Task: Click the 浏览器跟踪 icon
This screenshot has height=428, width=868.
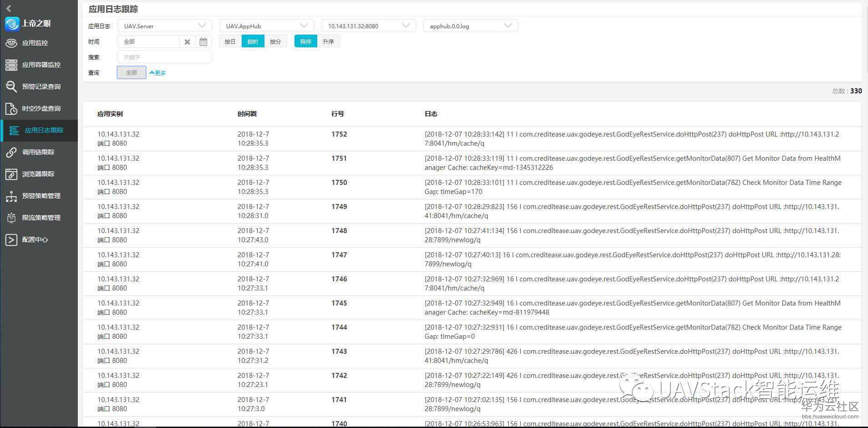Action: coord(11,174)
